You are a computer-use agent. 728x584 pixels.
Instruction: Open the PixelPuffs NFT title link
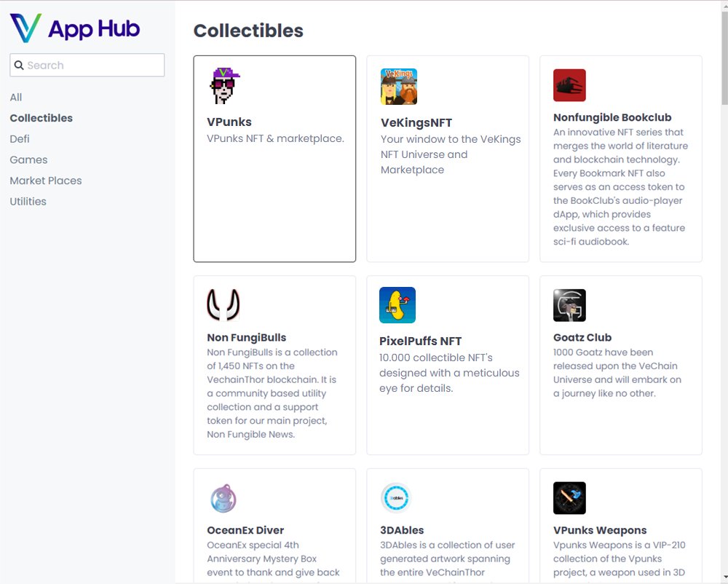[x=420, y=341]
